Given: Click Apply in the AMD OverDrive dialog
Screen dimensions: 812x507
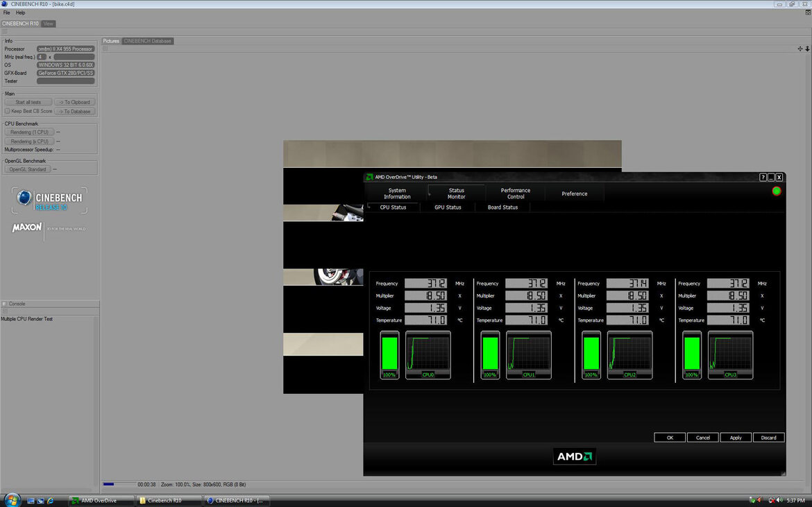Looking at the screenshot, I should [x=736, y=438].
